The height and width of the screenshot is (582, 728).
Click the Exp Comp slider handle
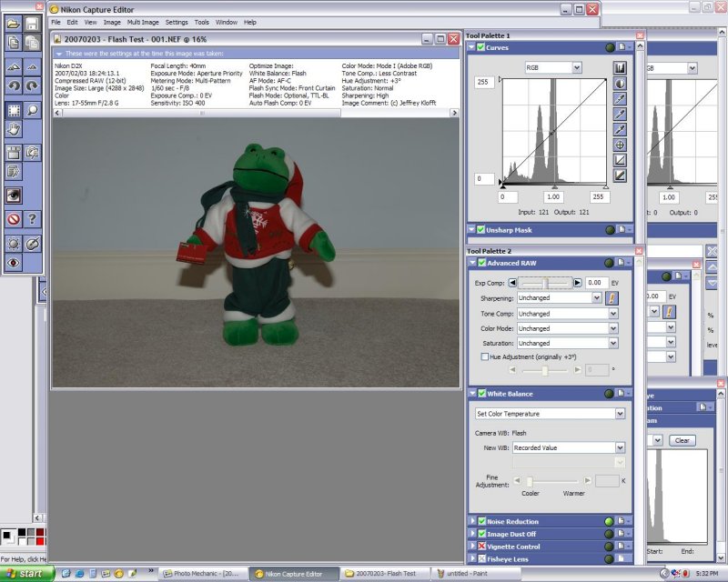coord(546,283)
